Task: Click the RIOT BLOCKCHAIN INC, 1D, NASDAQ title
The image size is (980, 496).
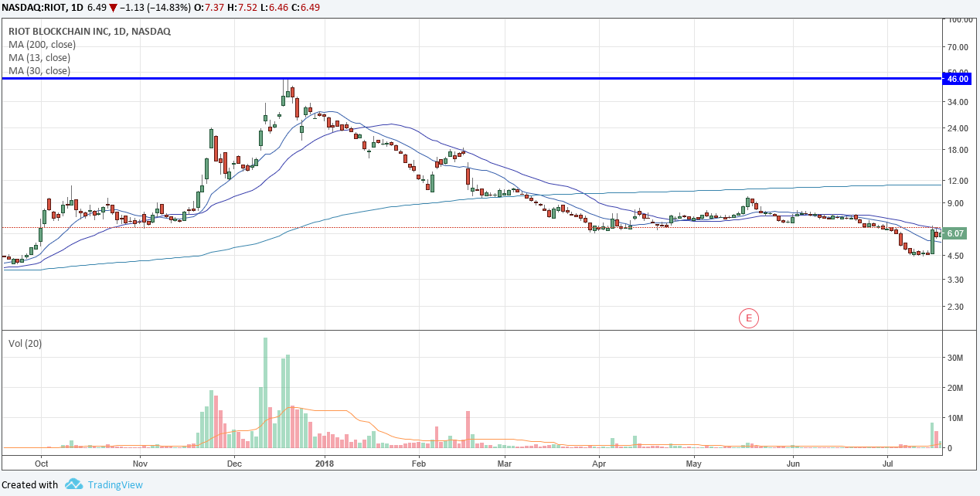Action: [90, 32]
